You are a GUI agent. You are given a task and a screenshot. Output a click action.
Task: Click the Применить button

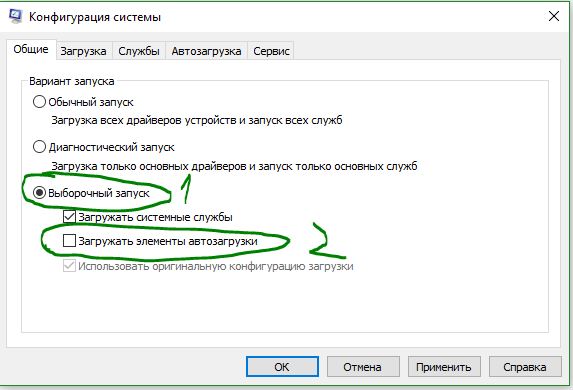pyautogui.click(x=444, y=367)
